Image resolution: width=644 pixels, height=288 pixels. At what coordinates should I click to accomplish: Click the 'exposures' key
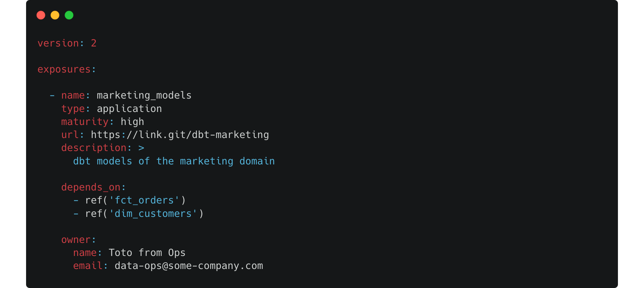point(64,69)
